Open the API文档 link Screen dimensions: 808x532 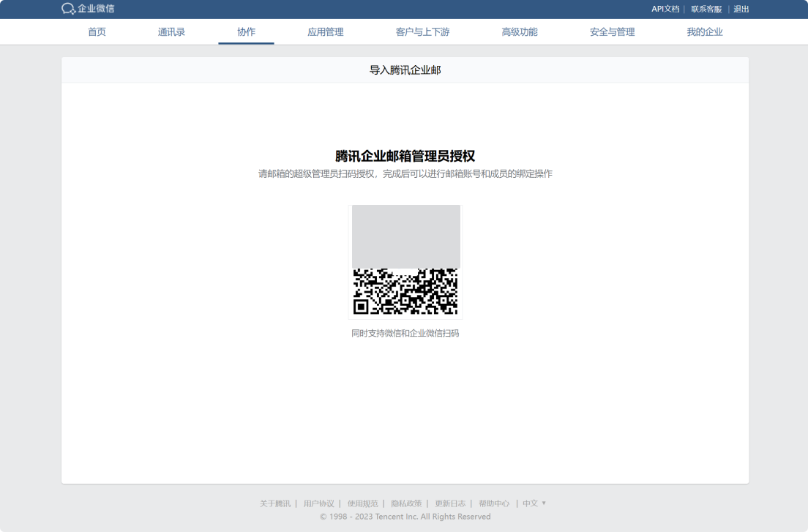[665, 9]
